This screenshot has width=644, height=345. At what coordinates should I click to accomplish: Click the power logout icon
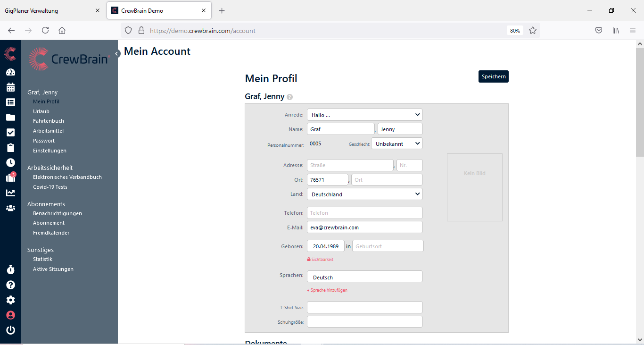tap(10, 330)
